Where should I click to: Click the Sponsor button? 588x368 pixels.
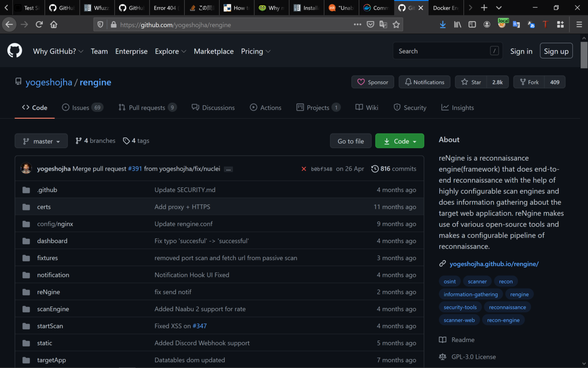click(x=372, y=82)
